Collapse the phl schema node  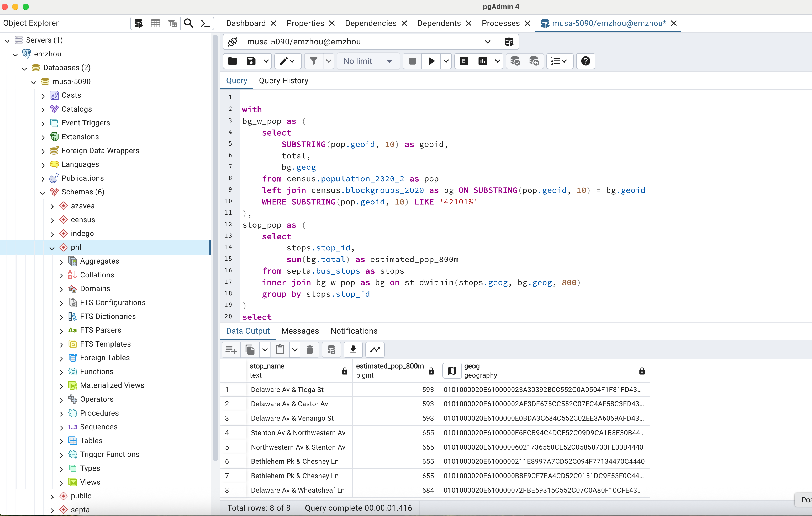(x=52, y=248)
